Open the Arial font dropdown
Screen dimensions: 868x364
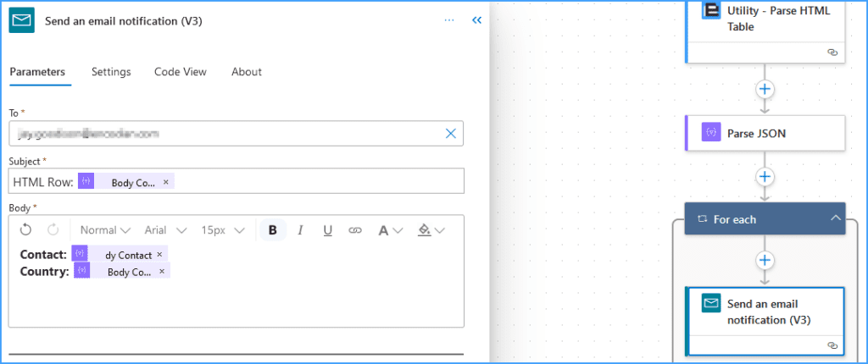[x=166, y=230]
